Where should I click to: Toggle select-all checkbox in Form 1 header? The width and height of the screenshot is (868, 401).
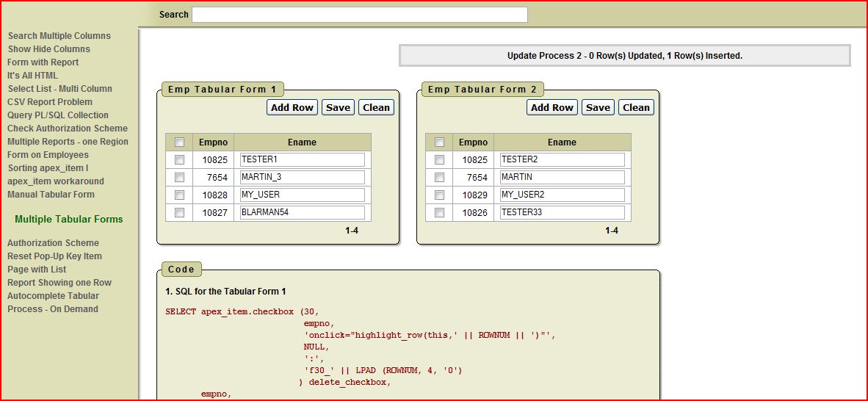point(179,142)
